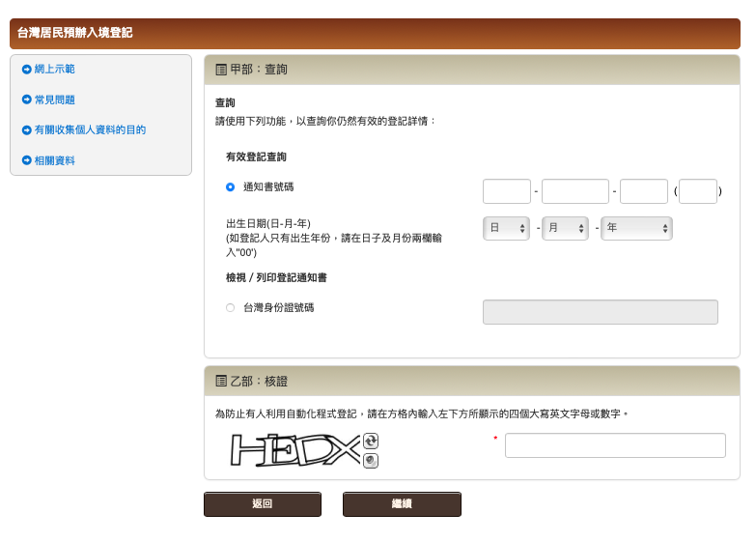Click the 有效登記查詢 heading text

(256, 157)
